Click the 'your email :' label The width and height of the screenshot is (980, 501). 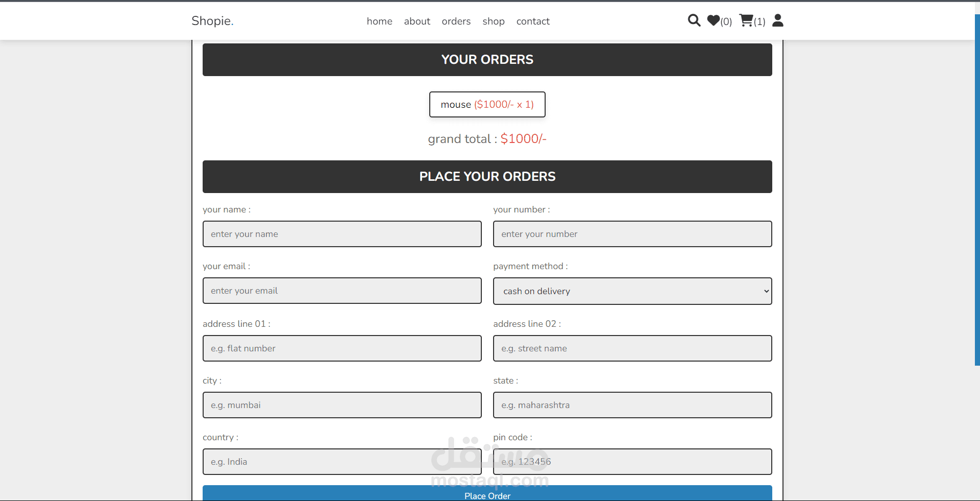coord(226,266)
